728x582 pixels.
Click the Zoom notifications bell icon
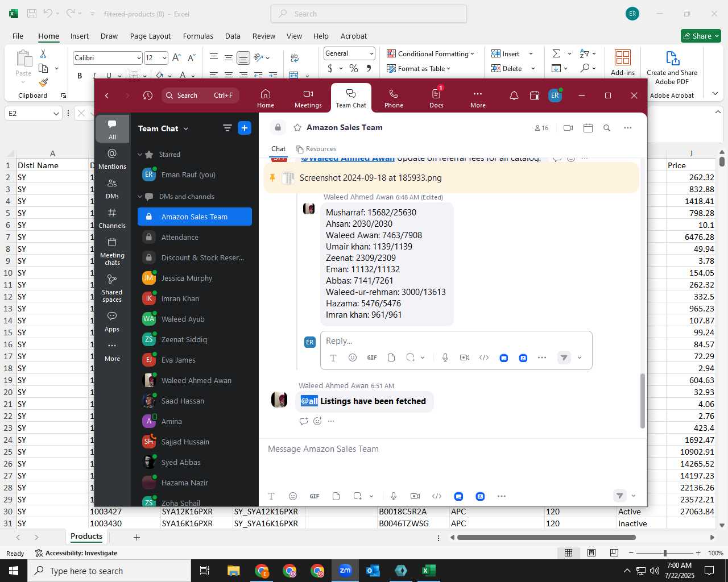pos(514,95)
